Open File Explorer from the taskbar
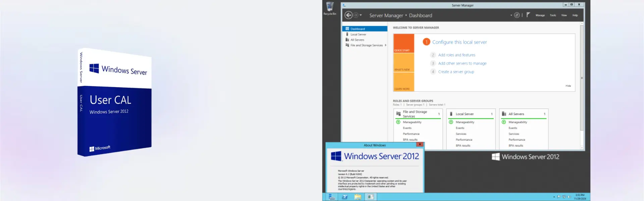The image size is (644, 201). click(x=358, y=197)
